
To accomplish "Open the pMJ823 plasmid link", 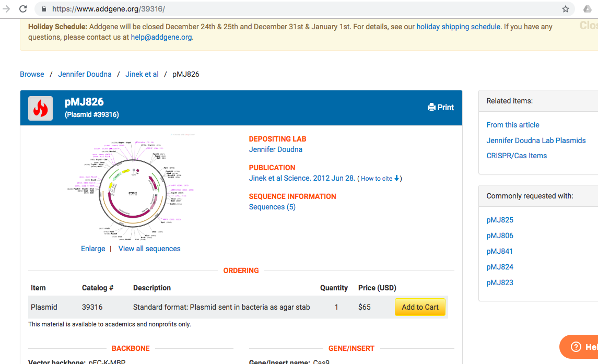I will point(500,283).
